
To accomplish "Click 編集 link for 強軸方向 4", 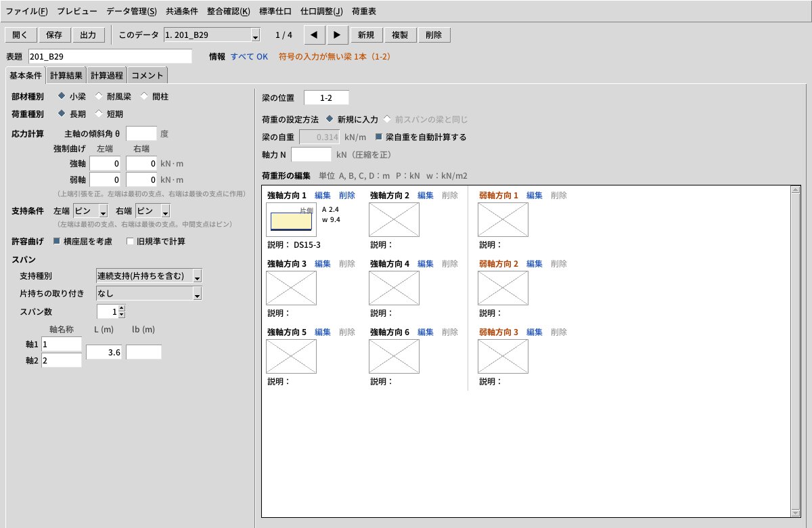I will click(x=426, y=263).
